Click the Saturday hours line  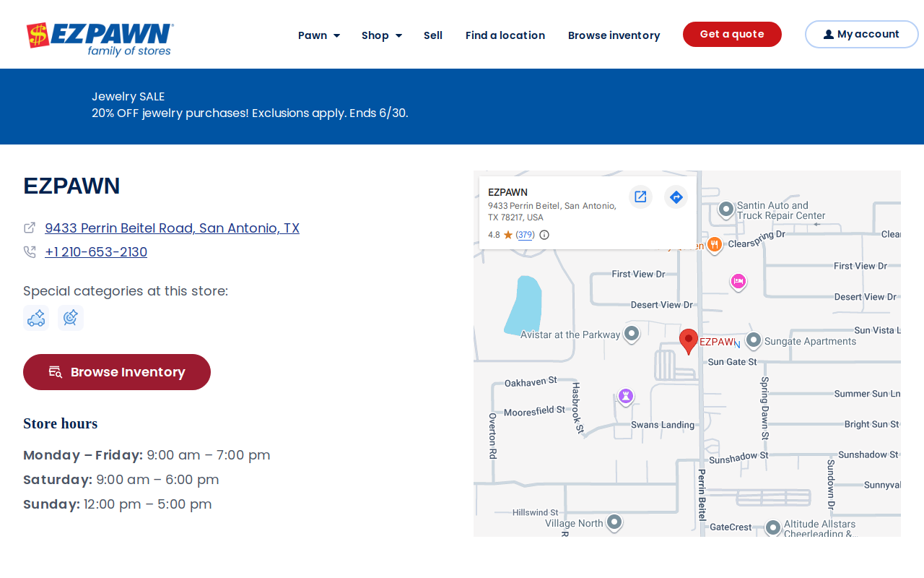[121, 480]
